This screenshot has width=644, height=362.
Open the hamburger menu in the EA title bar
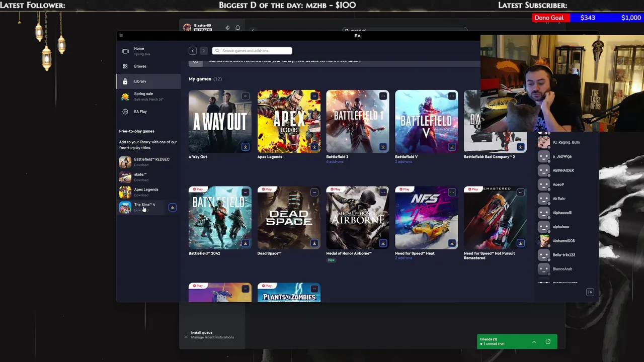coord(121,36)
